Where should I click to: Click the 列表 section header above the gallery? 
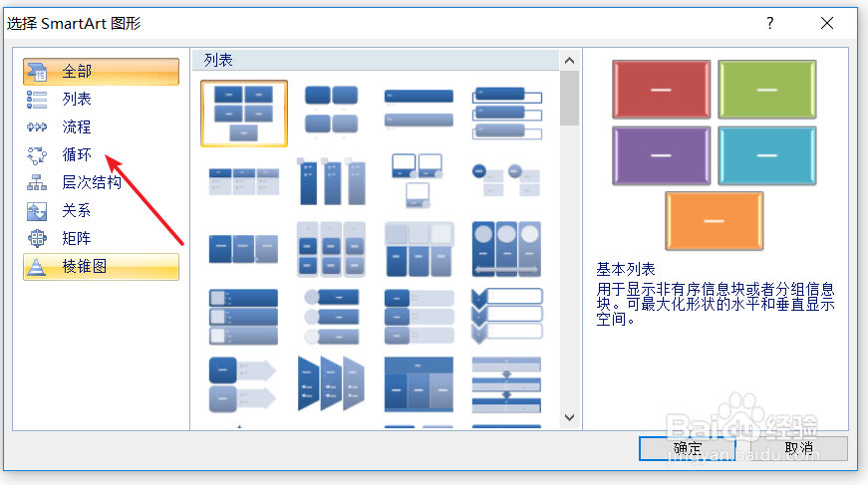(376, 61)
